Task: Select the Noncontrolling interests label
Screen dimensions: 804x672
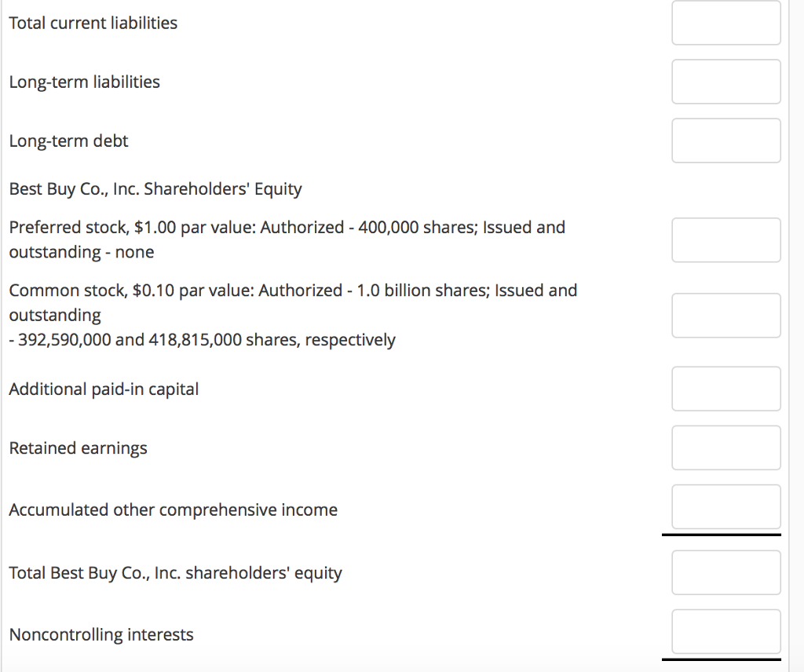Action: point(101,634)
